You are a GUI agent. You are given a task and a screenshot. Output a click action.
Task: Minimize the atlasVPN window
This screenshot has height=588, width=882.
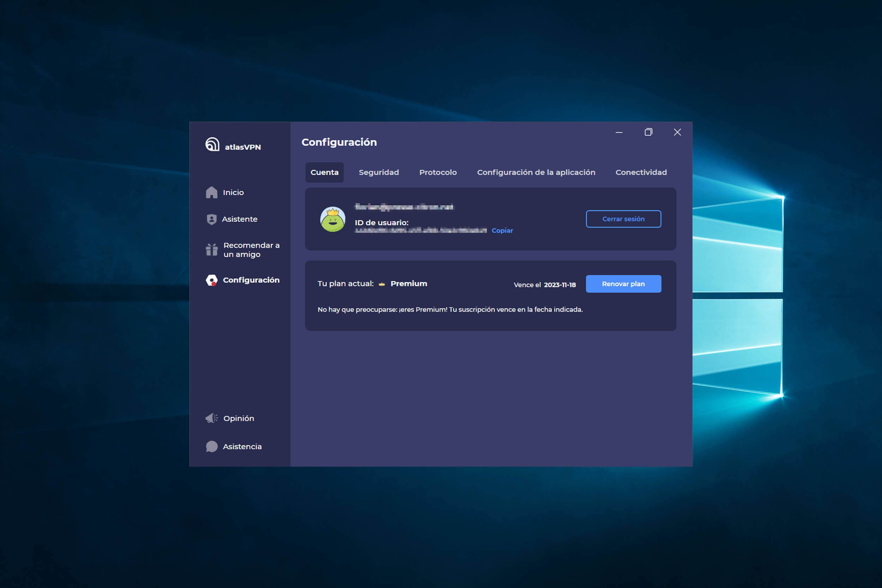point(619,132)
